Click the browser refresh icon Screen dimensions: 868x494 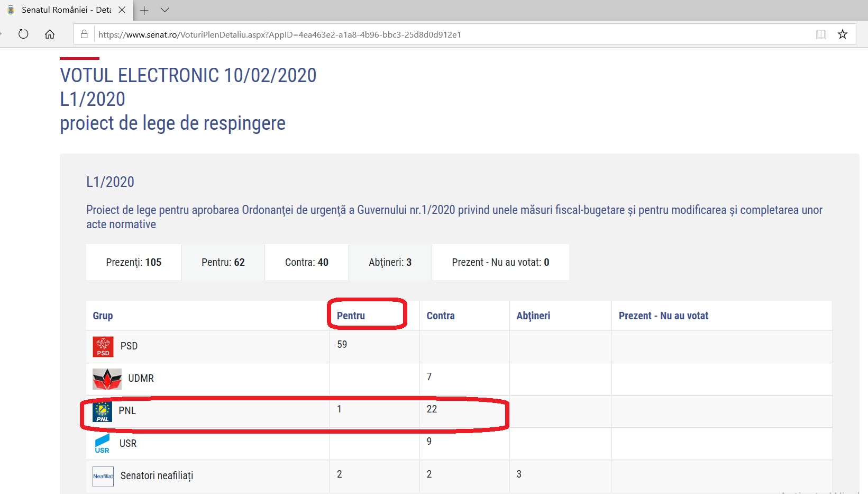pyautogui.click(x=23, y=34)
